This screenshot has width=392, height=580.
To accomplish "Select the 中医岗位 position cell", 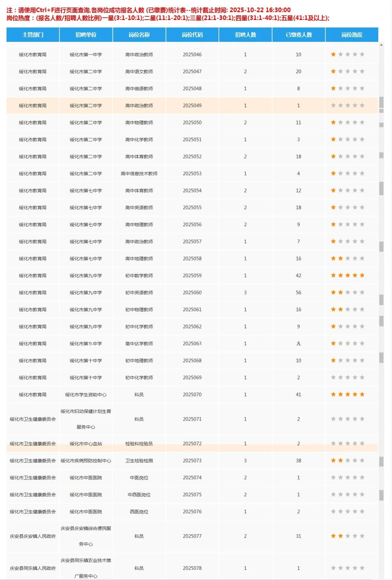I will point(139,478).
